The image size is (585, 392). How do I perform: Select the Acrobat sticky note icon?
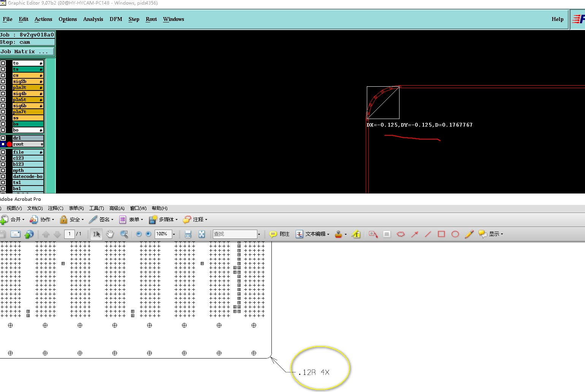tap(273, 234)
